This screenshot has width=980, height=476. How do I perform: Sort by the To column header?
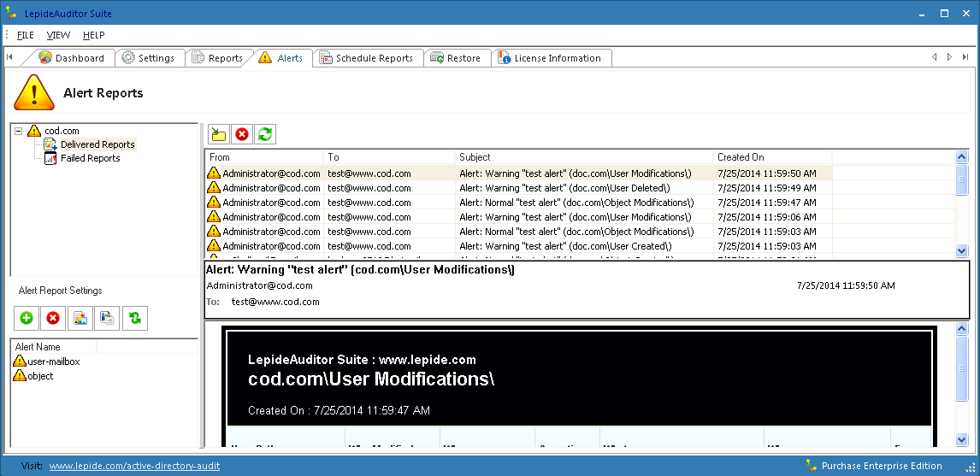coord(389,157)
